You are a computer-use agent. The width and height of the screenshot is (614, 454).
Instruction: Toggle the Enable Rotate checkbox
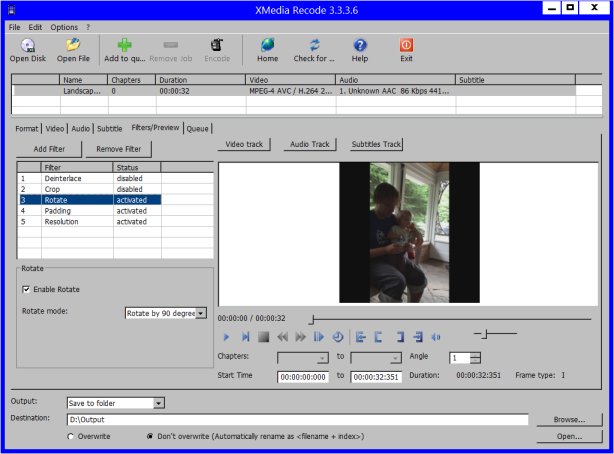(x=26, y=290)
